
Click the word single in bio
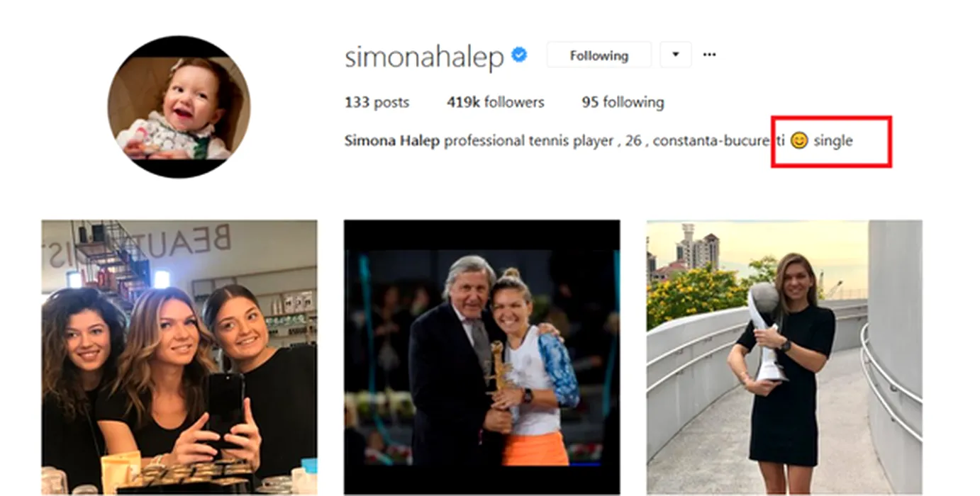tap(833, 140)
